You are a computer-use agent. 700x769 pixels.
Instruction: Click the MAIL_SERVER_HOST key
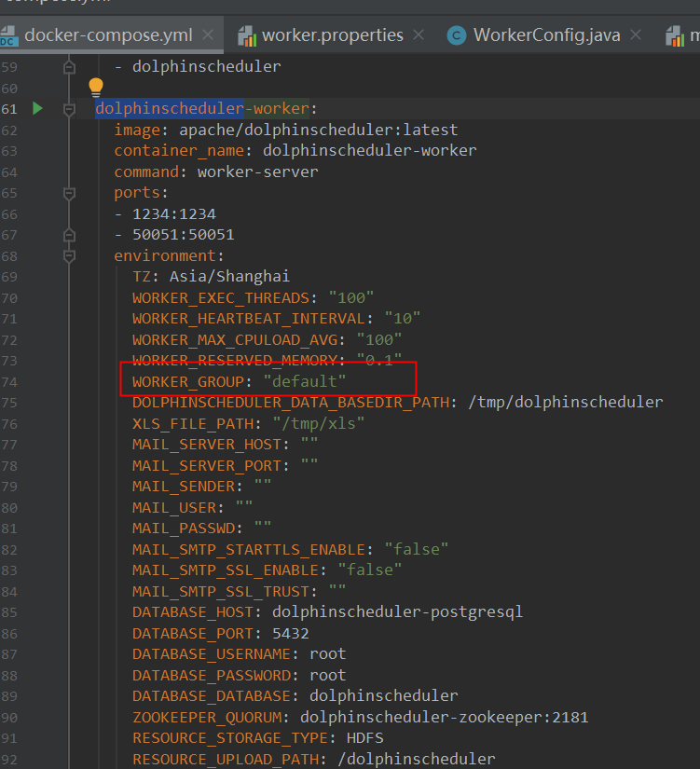[x=207, y=445]
